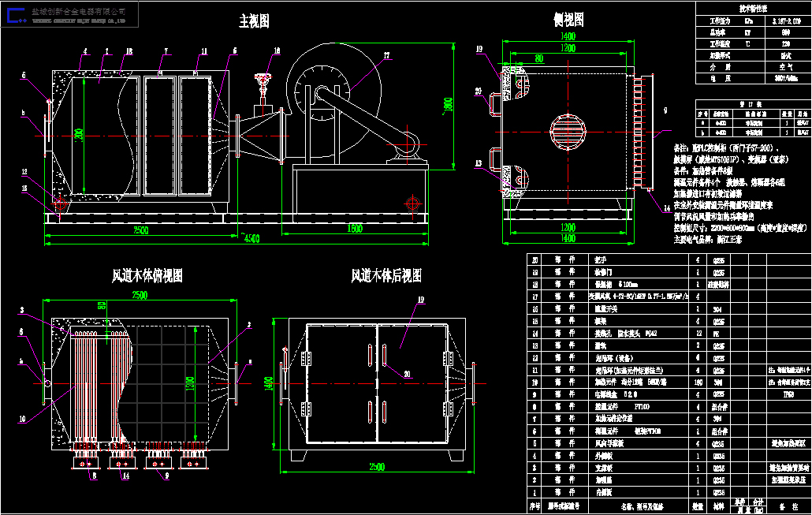Click the 1800 height dimension in main view

coord(448,105)
